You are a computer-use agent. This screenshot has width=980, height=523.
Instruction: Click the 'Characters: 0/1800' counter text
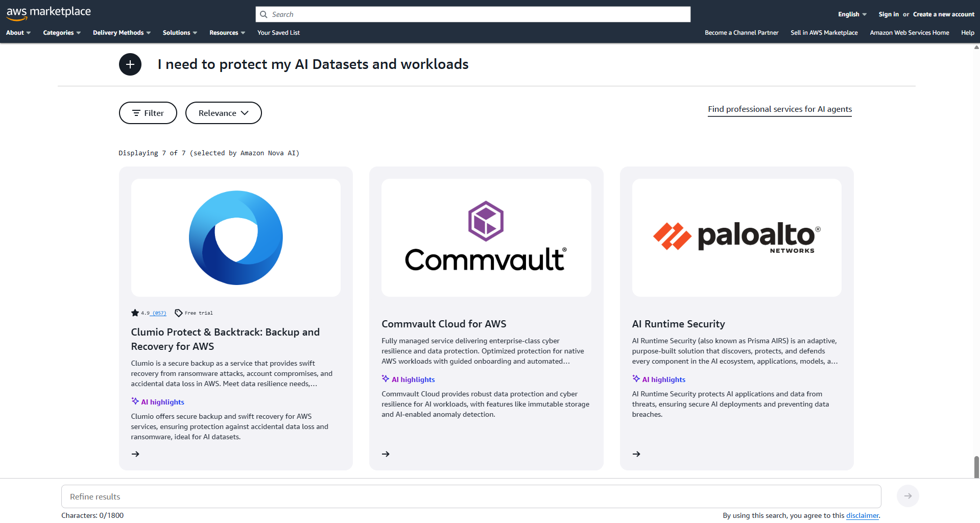(x=92, y=515)
